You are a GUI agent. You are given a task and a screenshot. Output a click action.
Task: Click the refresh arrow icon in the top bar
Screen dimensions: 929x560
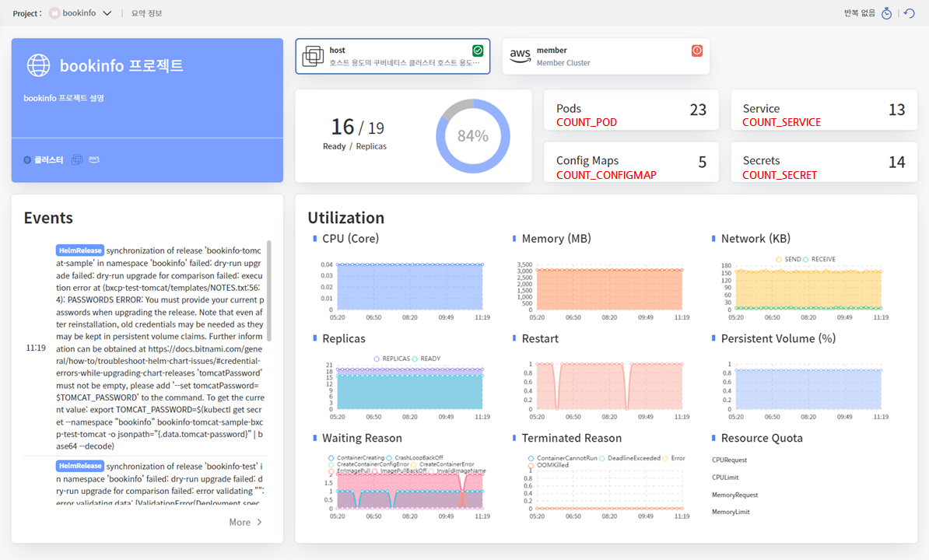tap(910, 13)
